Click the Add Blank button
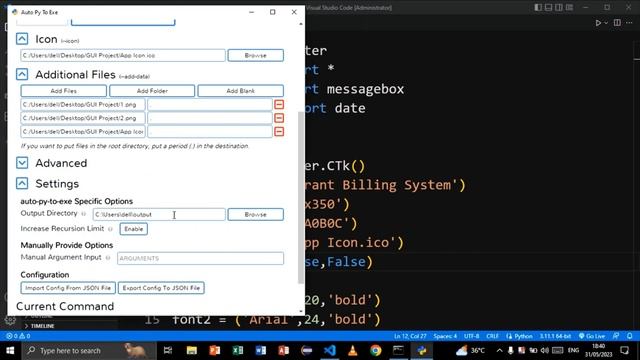 point(240,91)
